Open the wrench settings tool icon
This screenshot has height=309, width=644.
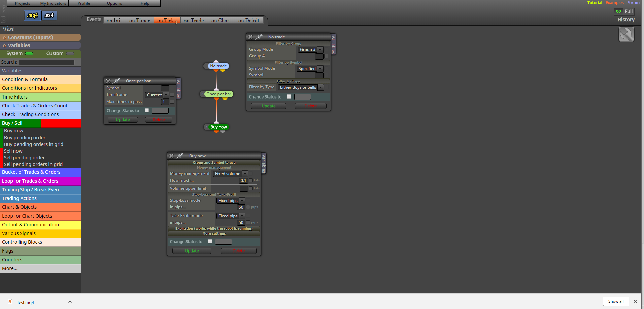pyautogui.click(x=626, y=34)
